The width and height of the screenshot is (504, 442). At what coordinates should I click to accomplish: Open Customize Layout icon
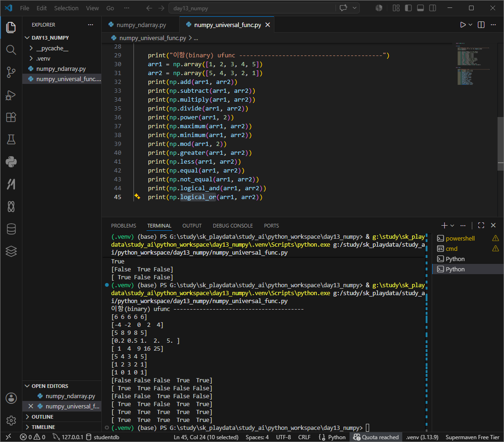[x=396, y=8]
